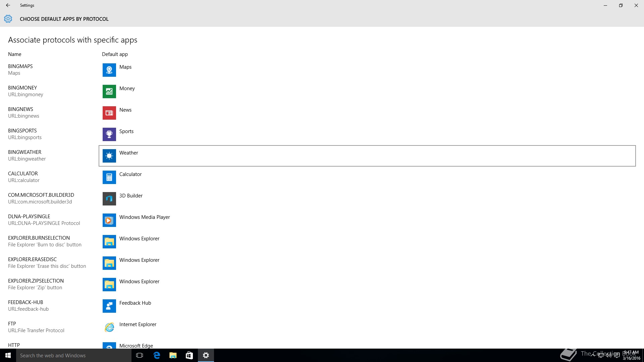644x362 pixels.
Task: Click the Sports trophy icon
Action: tap(109, 134)
